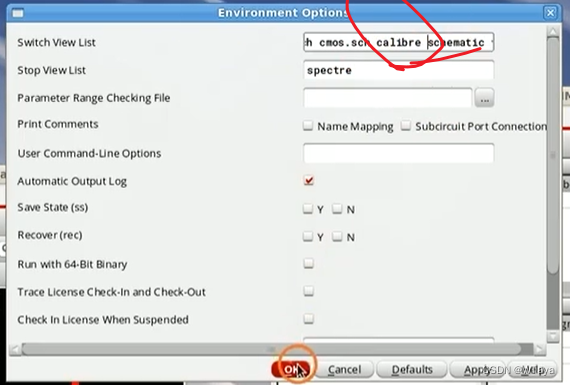
Task: Click the Cancel button
Action: (344, 370)
